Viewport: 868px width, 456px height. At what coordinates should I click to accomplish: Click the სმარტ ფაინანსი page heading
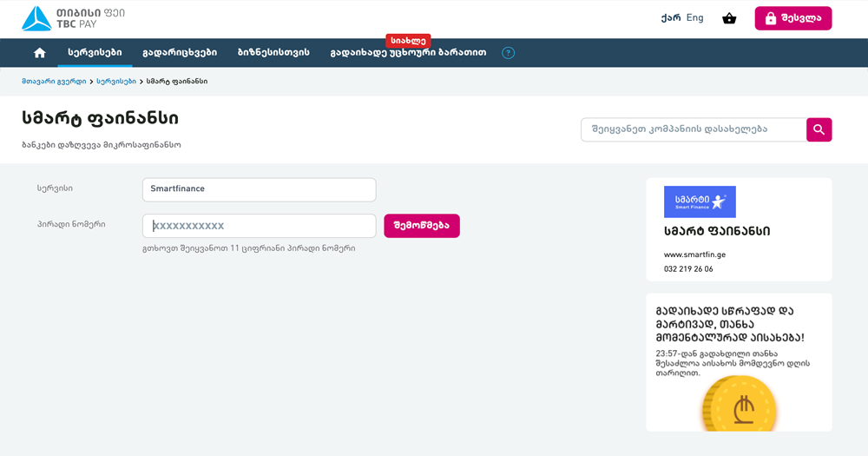(x=100, y=119)
